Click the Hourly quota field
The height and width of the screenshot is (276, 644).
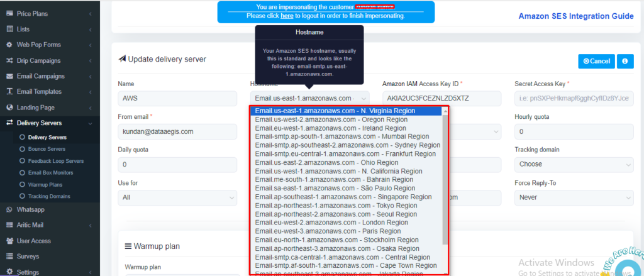click(x=574, y=132)
